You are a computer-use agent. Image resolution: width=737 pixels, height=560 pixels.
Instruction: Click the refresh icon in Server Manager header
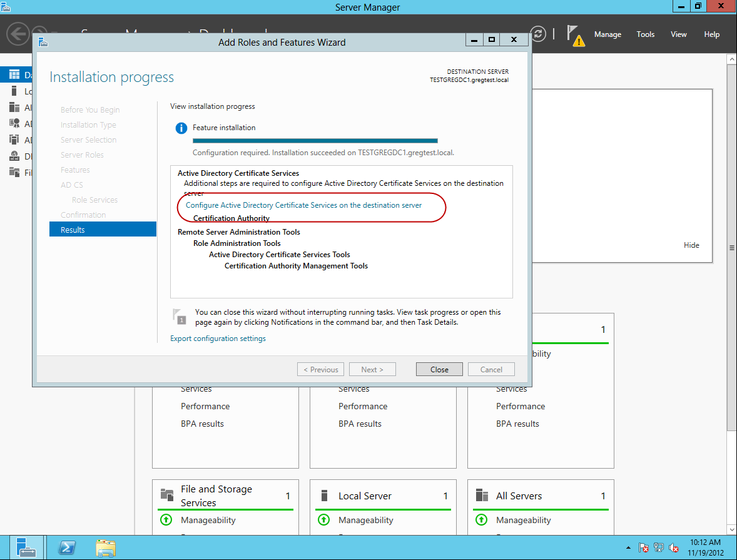(538, 34)
